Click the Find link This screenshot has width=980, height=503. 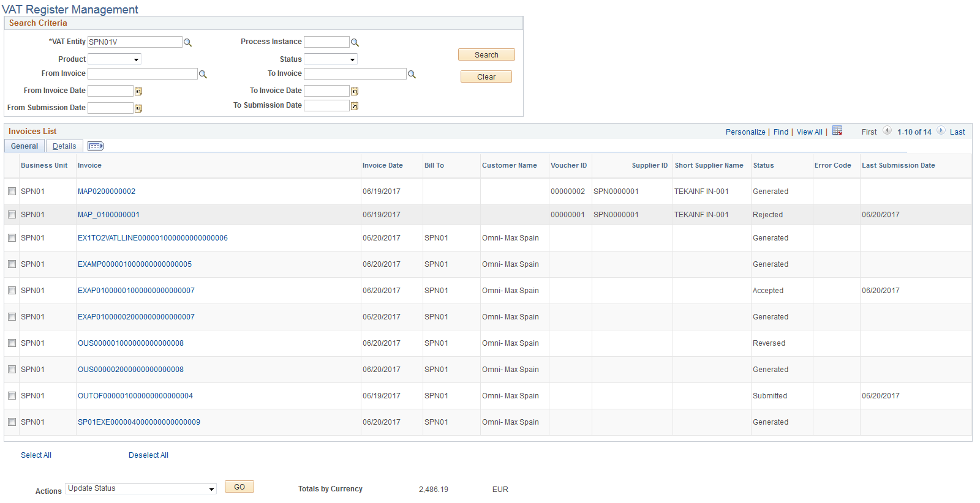click(x=781, y=132)
